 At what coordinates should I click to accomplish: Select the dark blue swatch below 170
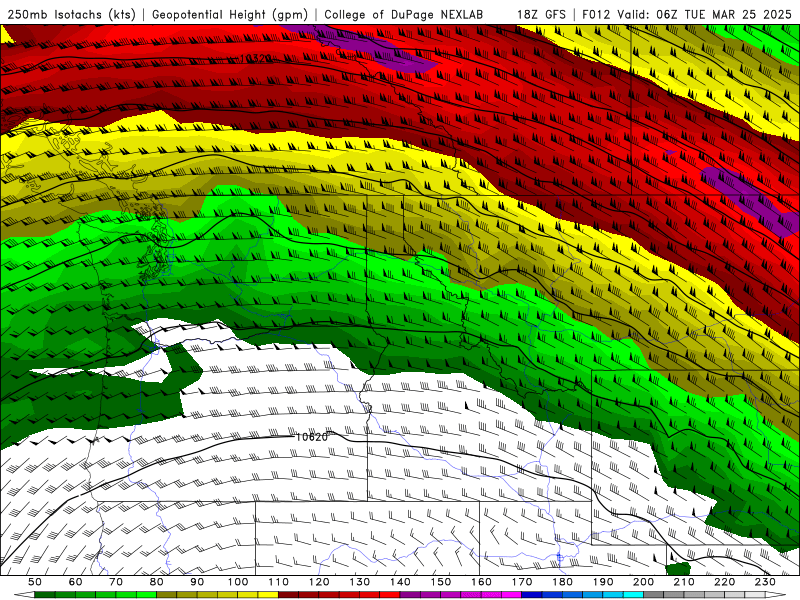tap(532, 594)
